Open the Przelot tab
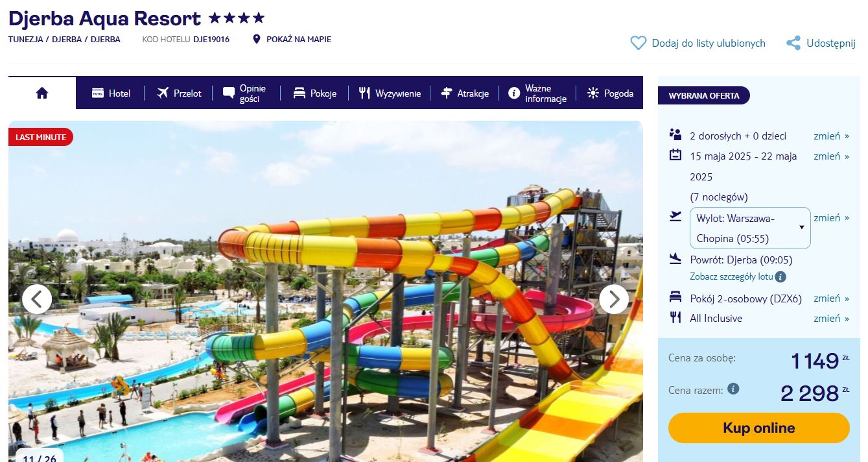868x462 pixels. click(179, 93)
